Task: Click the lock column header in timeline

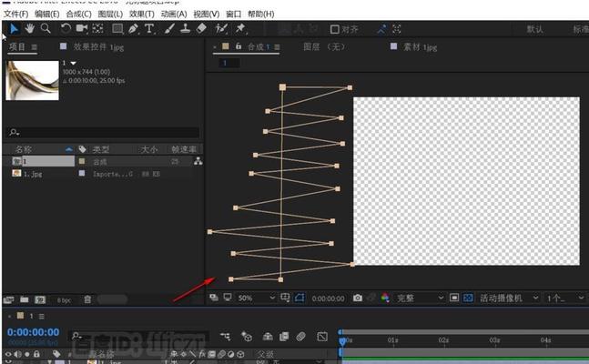Action: pos(36,354)
